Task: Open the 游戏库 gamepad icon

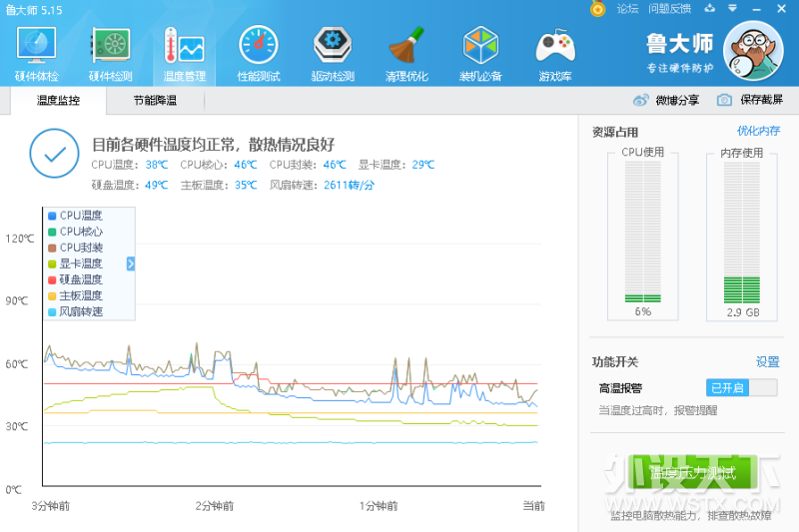Action: [555, 46]
